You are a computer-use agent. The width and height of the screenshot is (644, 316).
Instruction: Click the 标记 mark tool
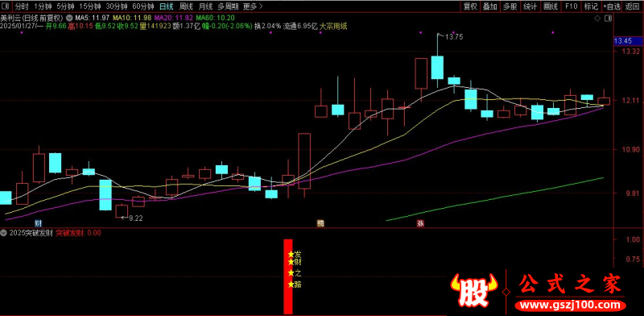(591, 6)
